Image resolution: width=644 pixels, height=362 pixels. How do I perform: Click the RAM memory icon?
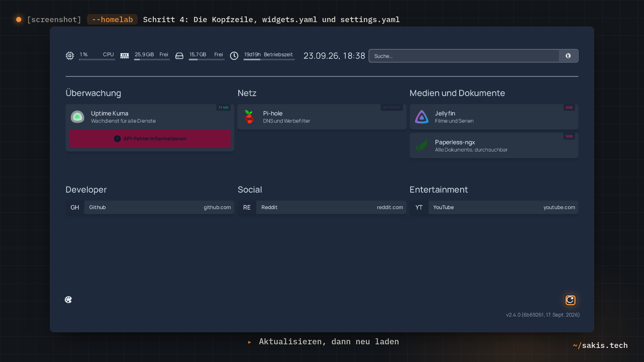[x=125, y=56]
